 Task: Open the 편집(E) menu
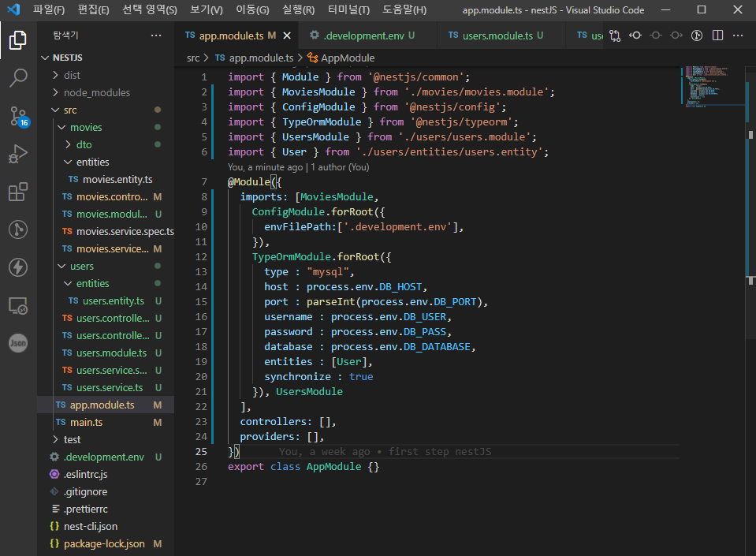pyautogui.click(x=93, y=9)
